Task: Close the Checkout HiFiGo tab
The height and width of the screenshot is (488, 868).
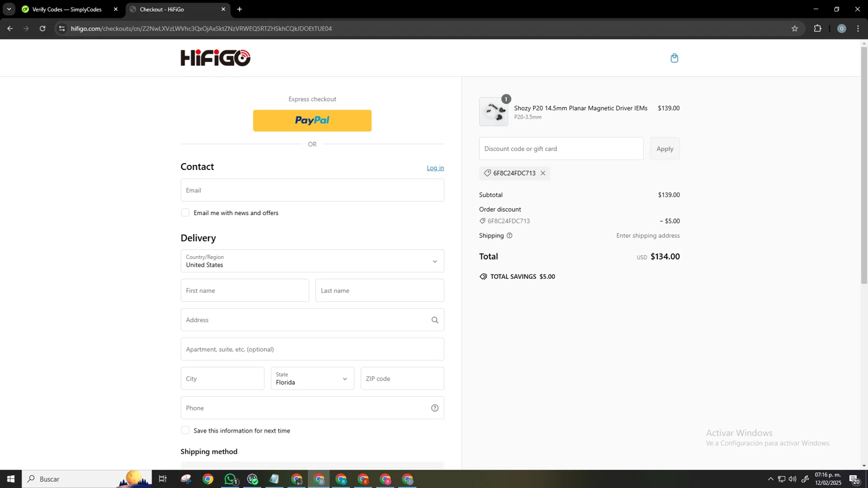Action: 223,9
